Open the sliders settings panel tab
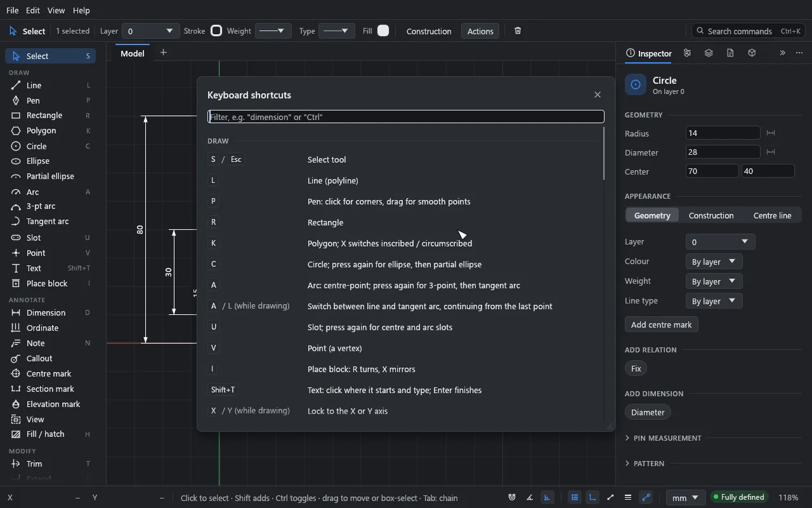 [x=687, y=53]
